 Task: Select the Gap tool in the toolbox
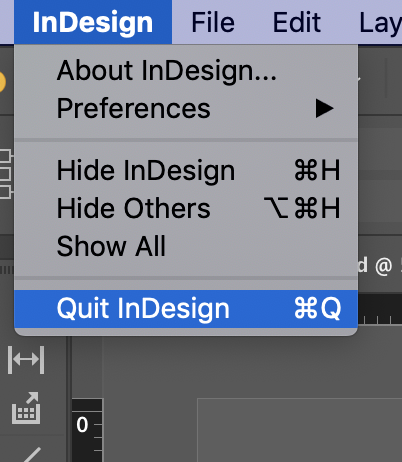coord(26,360)
